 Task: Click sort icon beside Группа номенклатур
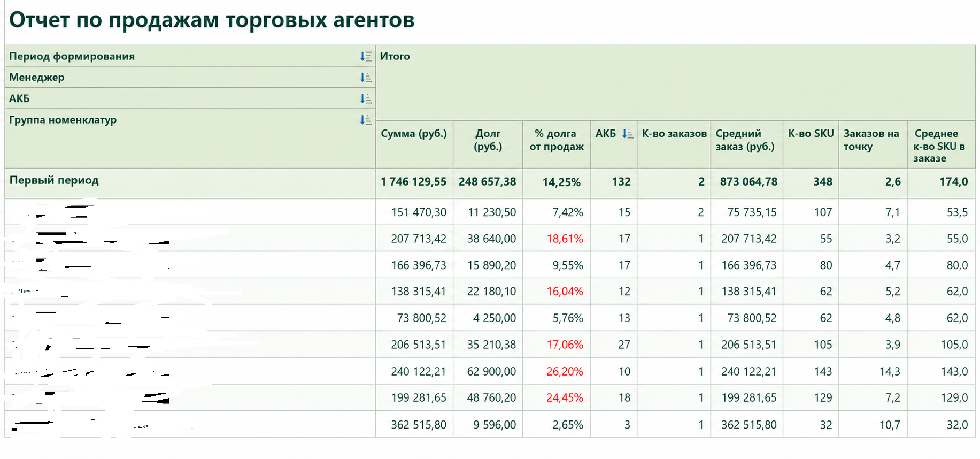tap(366, 120)
